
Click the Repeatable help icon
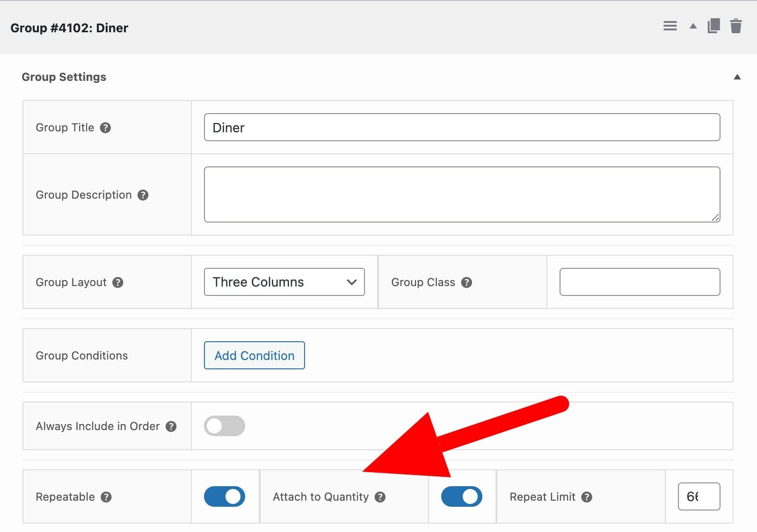click(x=105, y=497)
